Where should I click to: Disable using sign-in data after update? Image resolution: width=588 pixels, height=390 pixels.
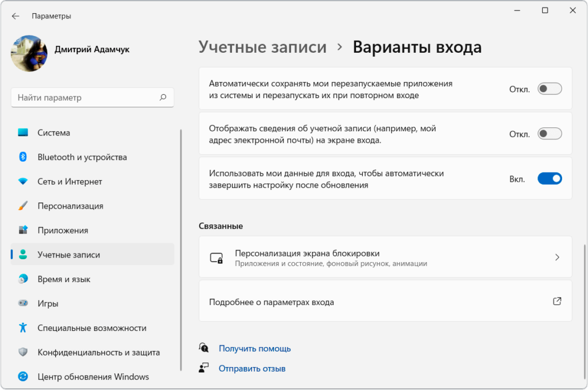[x=549, y=178]
